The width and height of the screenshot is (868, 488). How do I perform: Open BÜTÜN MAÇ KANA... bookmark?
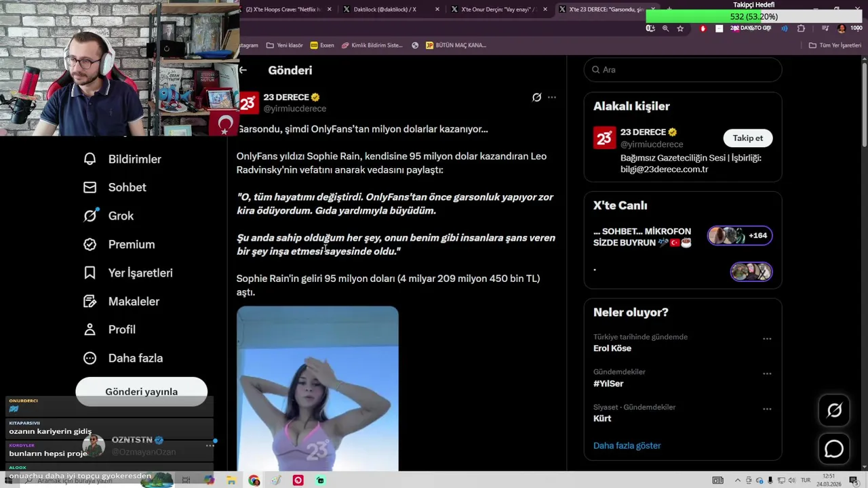[456, 45]
